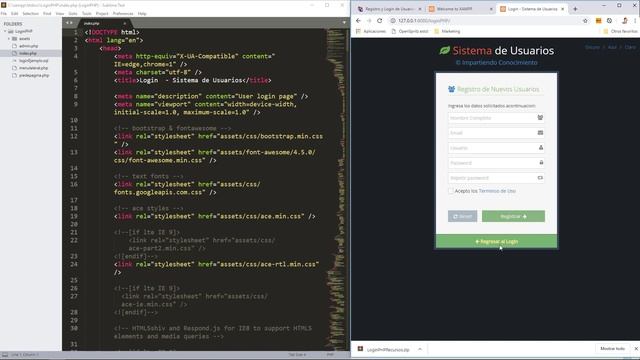The image size is (640, 360).
Task: Go back in the browser
Action: [x=358, y=20]
